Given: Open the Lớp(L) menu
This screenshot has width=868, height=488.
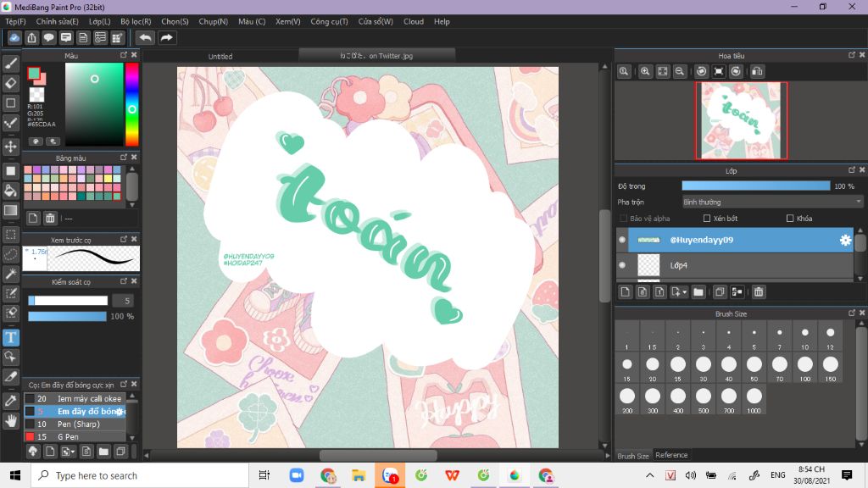Looking at the screenshot, I should (100, 21).
